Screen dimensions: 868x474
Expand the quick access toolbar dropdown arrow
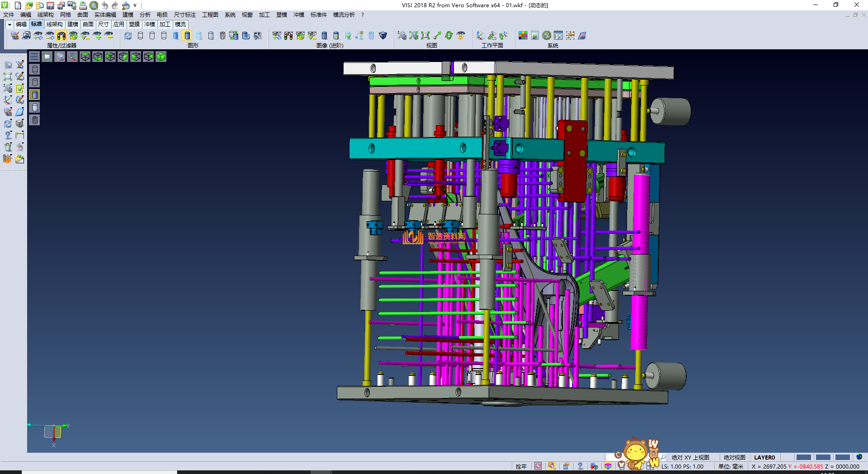click(x=135, y=5)
